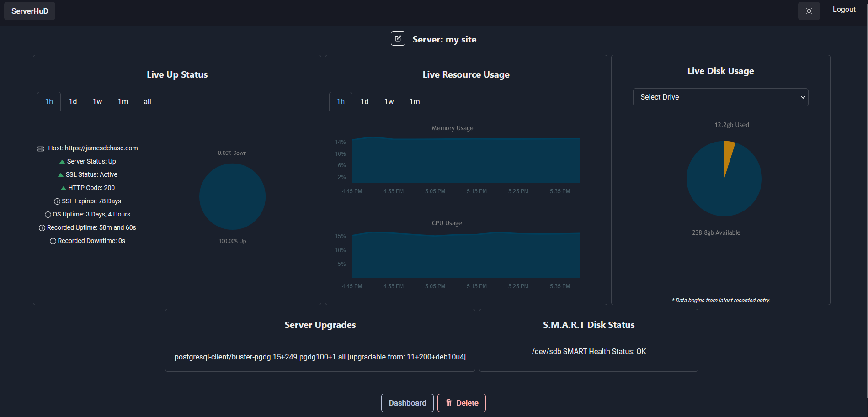Viewport: 868px width, 417px height.
Task: Switch Live Resource Usage to 1d
Action: click(364, 101)
